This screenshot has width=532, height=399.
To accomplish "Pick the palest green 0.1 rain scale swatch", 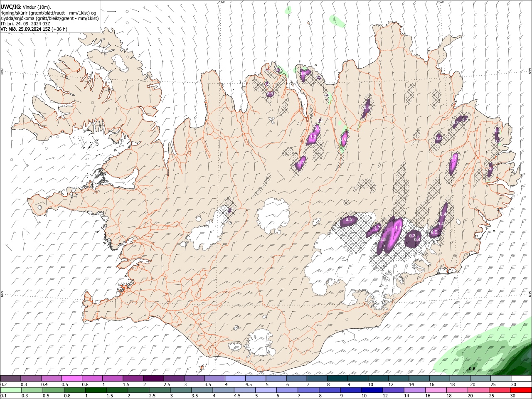I will click(x=11, y=390).
